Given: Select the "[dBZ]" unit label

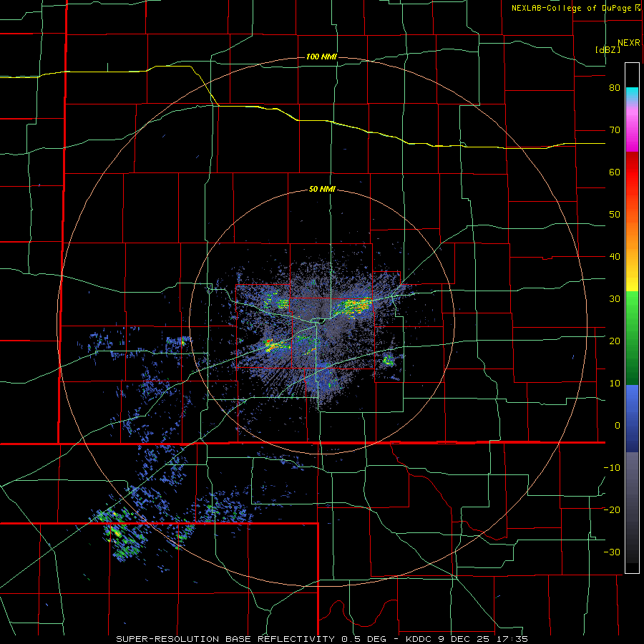Looking at the screenshot, I should pyautogui.click(x=608, y=49).
